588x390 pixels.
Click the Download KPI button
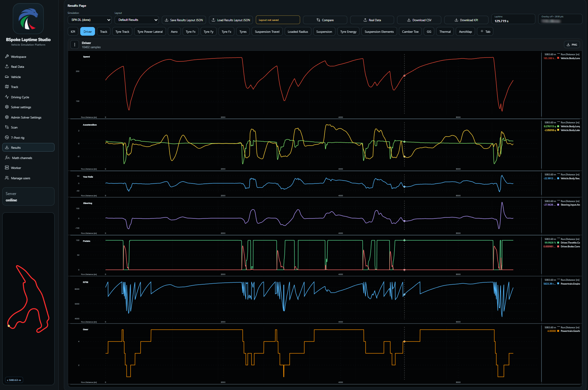coord(466,20)
